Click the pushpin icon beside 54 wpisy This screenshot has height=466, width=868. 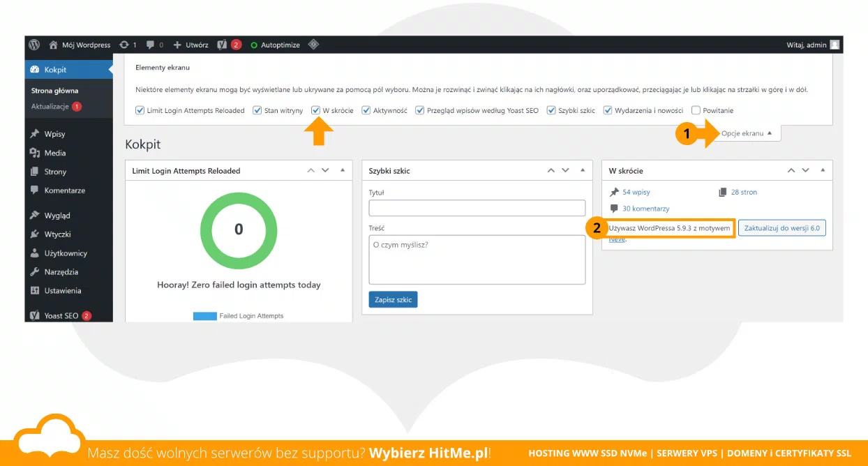(x=614, y=192)
